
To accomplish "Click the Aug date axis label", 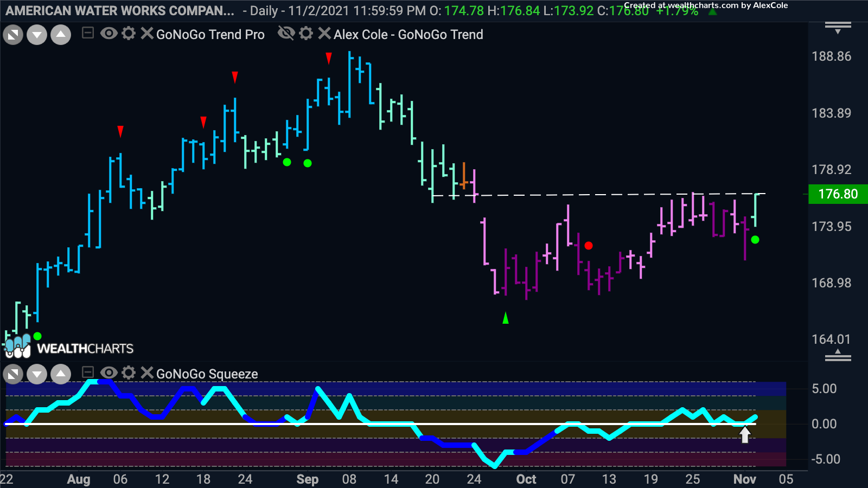I will 79,479.
